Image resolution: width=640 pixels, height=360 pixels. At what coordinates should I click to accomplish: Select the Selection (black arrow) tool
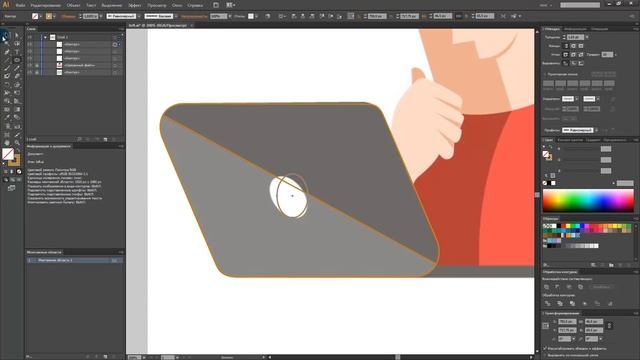point(7,36)
